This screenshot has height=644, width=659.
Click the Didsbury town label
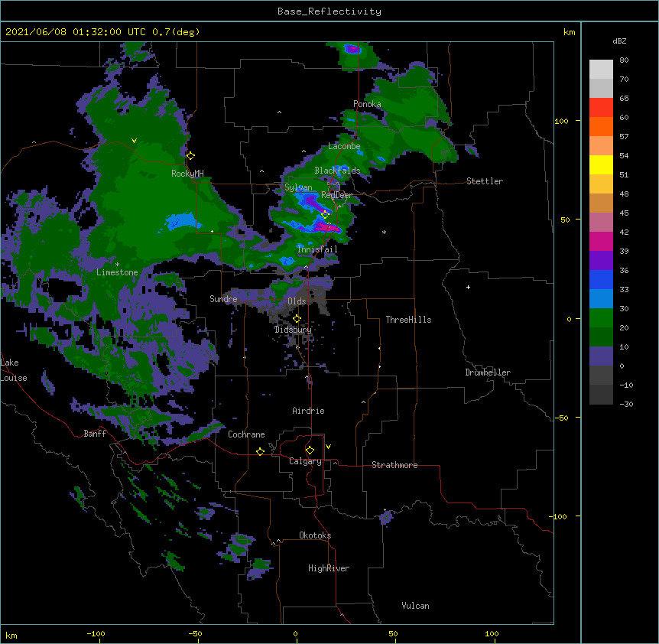[294, 330]
